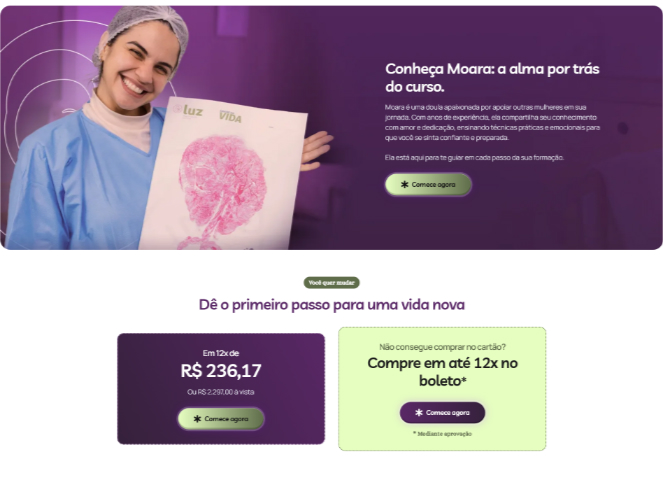The height and width of the screenshot is (477, 663).
Task: Click the Compre em até 12x no boleto heading
Action: [x=442, y=372]
